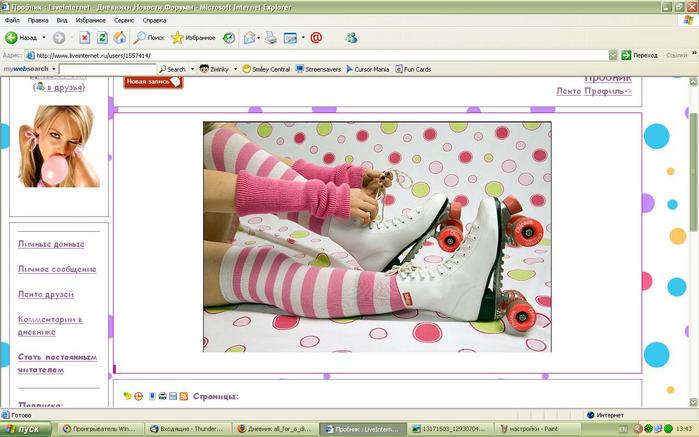
Task: Click the mywebsearch Search button
Action: [173, 69]
